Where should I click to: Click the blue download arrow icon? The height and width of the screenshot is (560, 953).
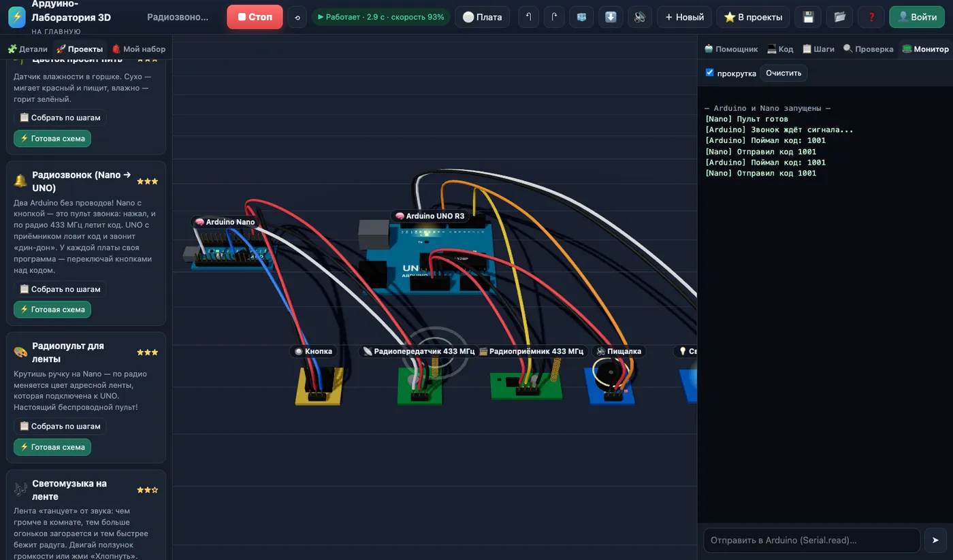point(611,17)
